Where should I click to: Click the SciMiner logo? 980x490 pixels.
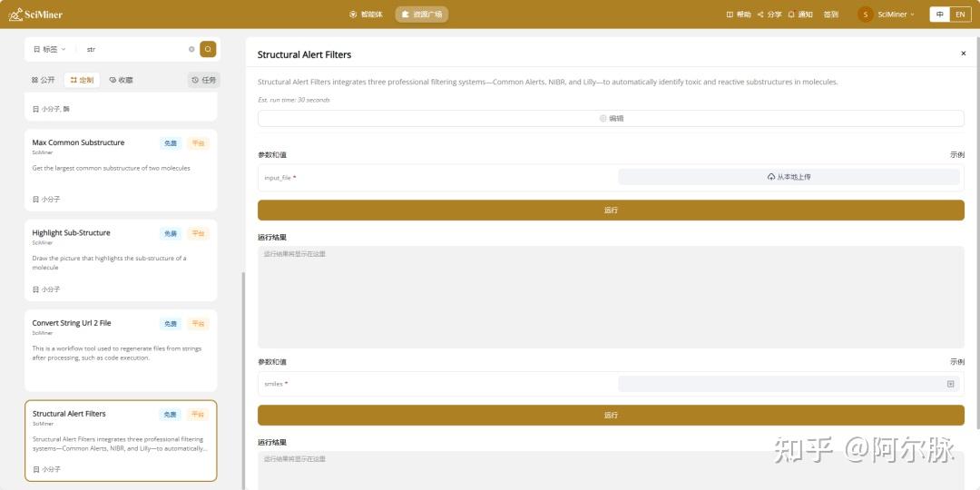[35, 14]
